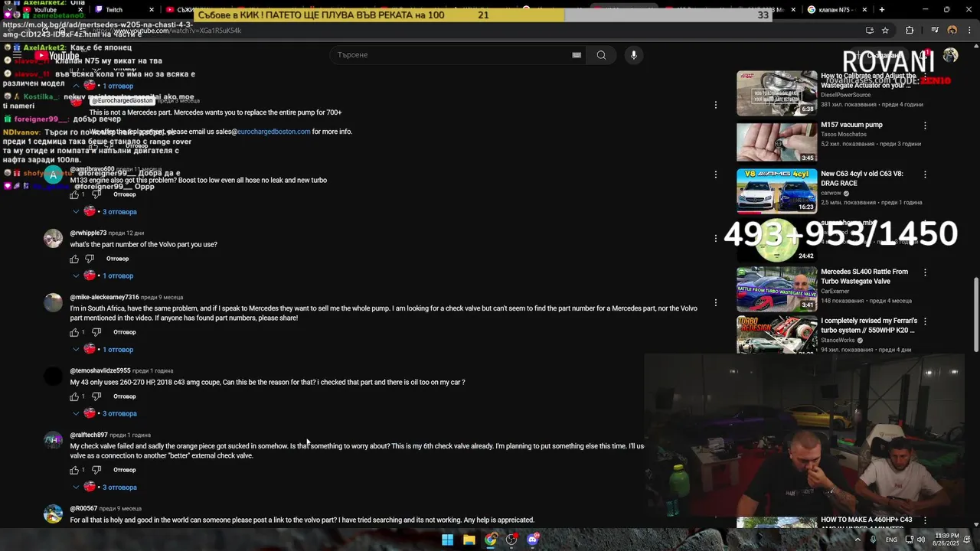The width and height of the screenshot is (980, 551).
Task: Open Mercedes SL400 Rattle video thumbnail
Action: 776,289
